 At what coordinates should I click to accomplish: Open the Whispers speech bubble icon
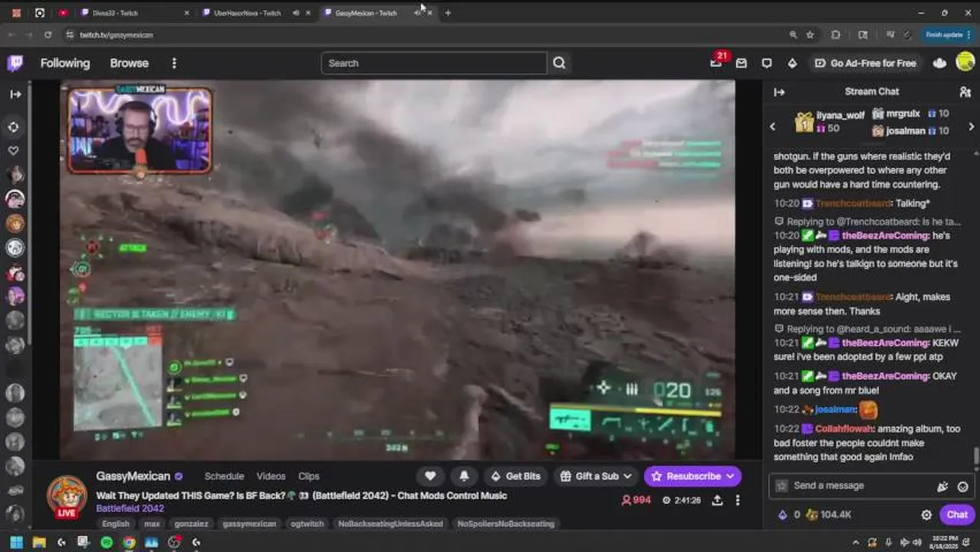pyautogui.click(x=767, y=63)
